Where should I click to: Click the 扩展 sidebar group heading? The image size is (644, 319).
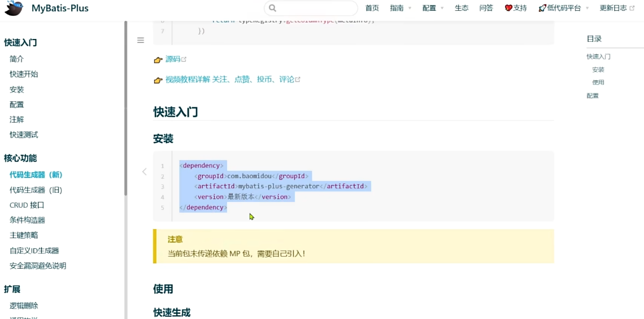(12, 290)
